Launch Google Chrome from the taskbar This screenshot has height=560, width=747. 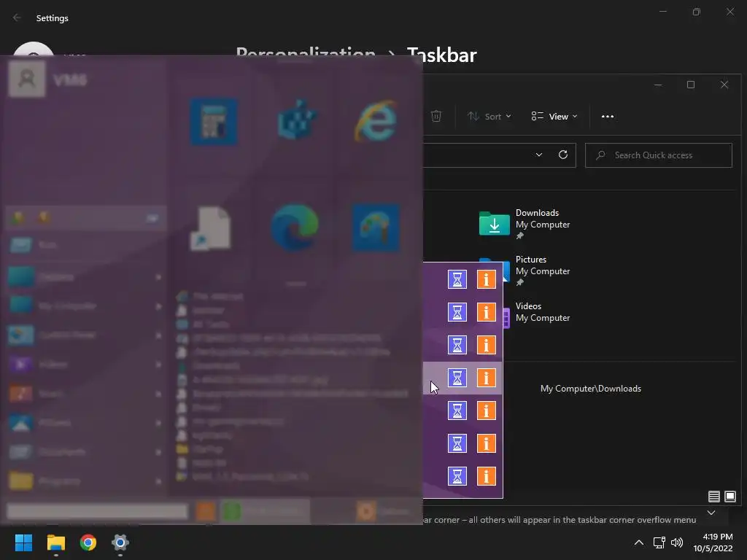point(88,542)
